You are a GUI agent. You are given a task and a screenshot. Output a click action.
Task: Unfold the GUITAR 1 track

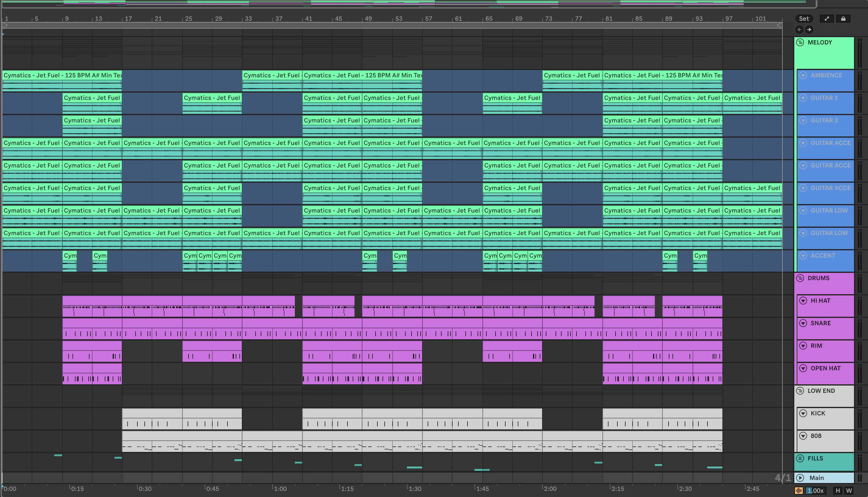[x=803, y=98]
